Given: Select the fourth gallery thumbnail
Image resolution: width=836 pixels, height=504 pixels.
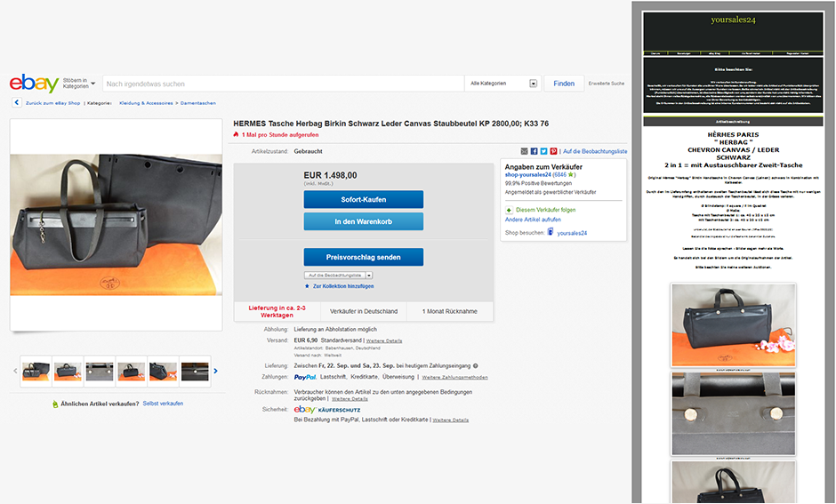Looking at the screenshot, I should (x=131, y=371).
